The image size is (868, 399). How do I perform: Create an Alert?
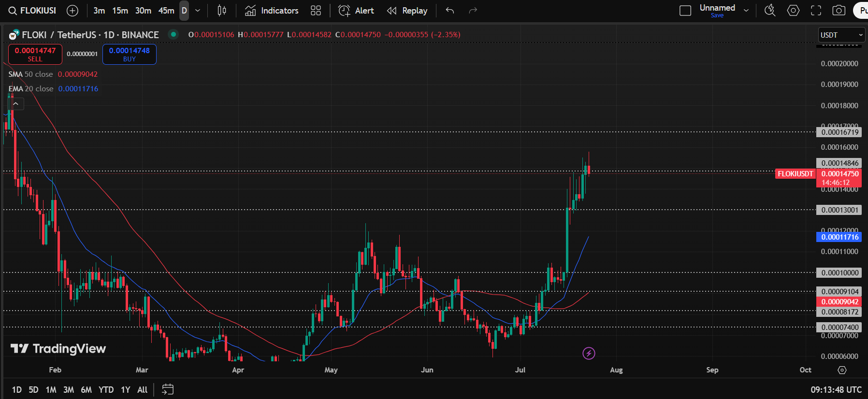[x=356, y=11]
